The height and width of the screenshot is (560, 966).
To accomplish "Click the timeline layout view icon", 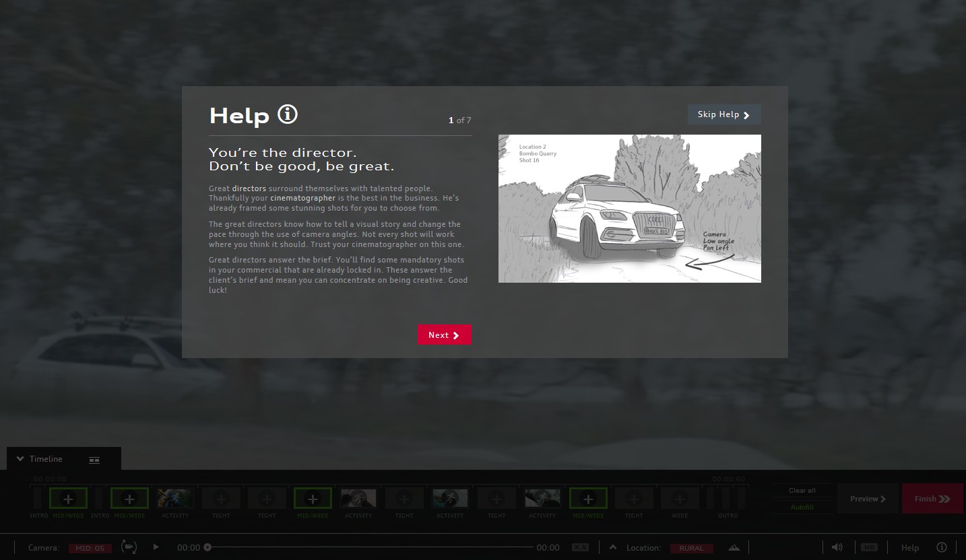I will click(94, 460).
